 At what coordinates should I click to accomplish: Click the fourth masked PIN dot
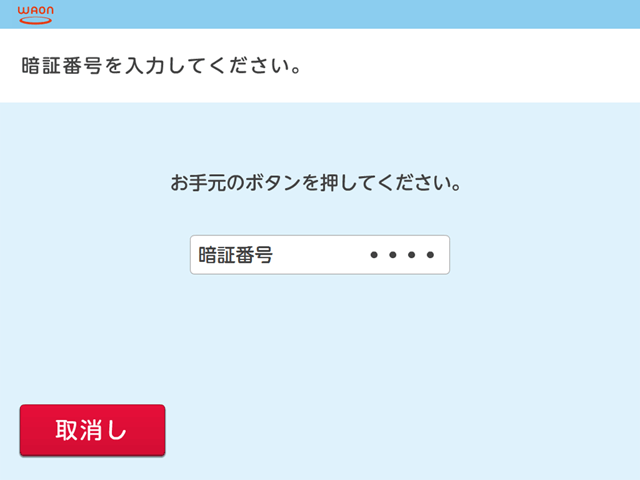(x=430, y=255)
